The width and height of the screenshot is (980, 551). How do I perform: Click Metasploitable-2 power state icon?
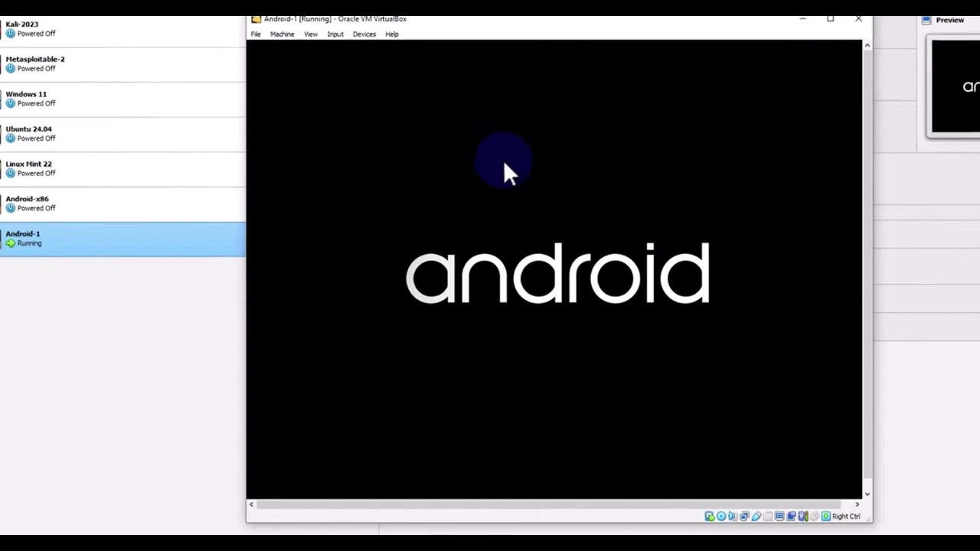tap(10, 68)
